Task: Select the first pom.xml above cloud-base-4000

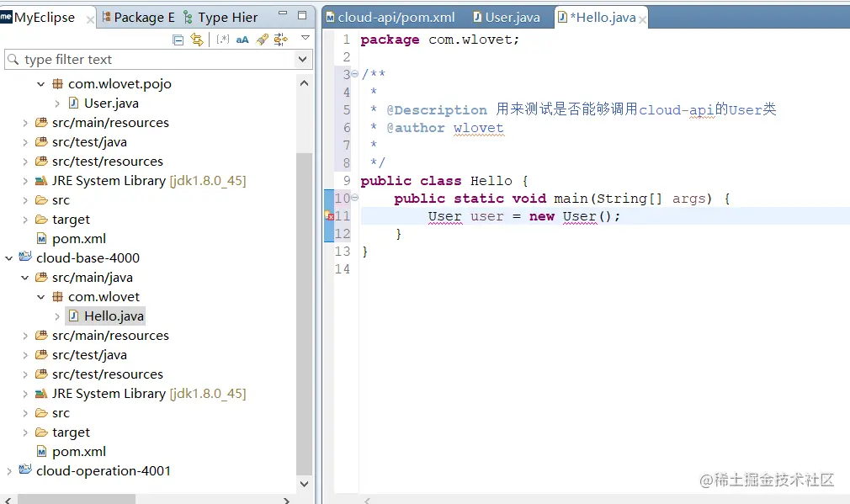Action: click(79, 238)
